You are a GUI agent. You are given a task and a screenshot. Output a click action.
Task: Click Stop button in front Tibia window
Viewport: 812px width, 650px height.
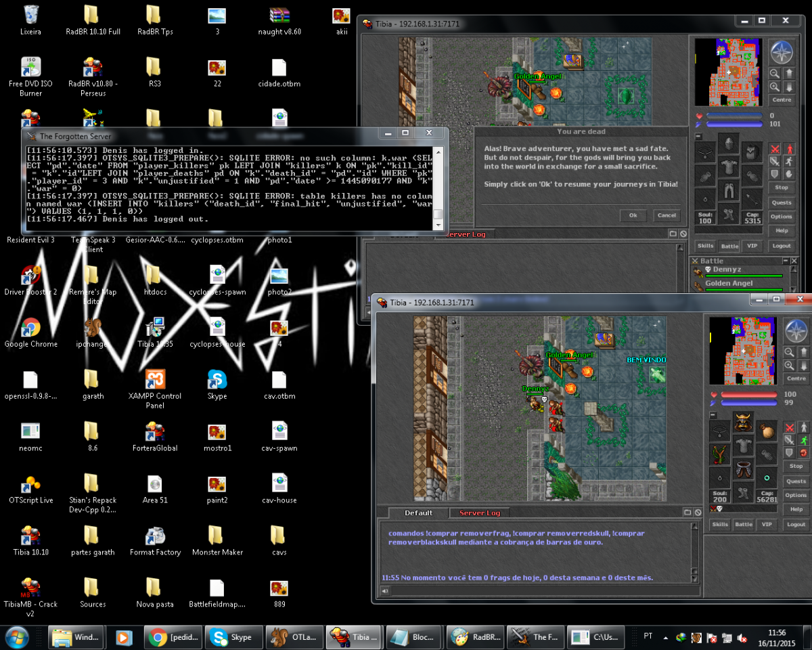point(796,466)
